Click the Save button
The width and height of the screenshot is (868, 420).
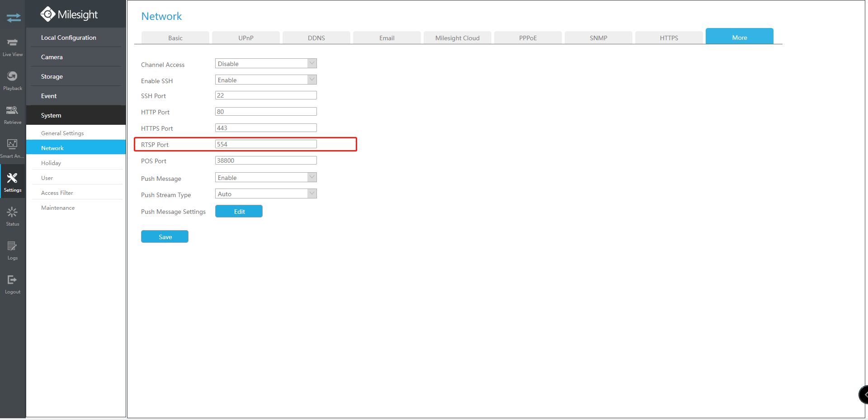(x=165, y=236)
